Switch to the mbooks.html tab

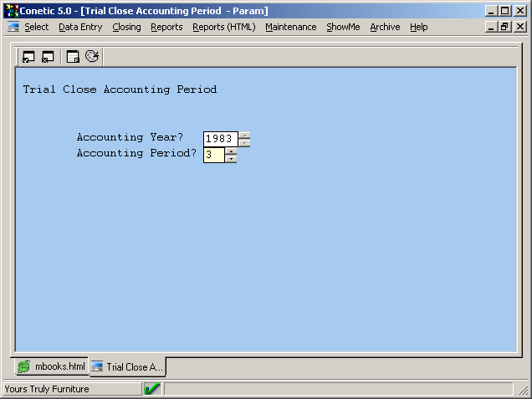point(51,366)
